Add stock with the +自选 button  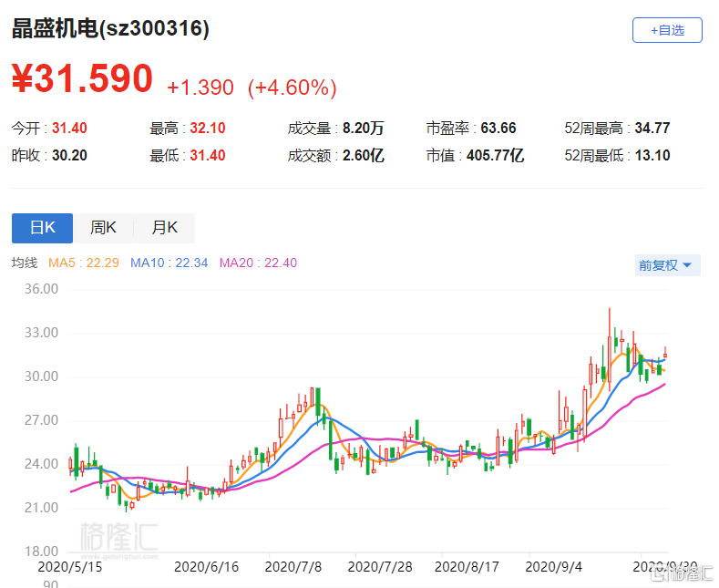667,30
